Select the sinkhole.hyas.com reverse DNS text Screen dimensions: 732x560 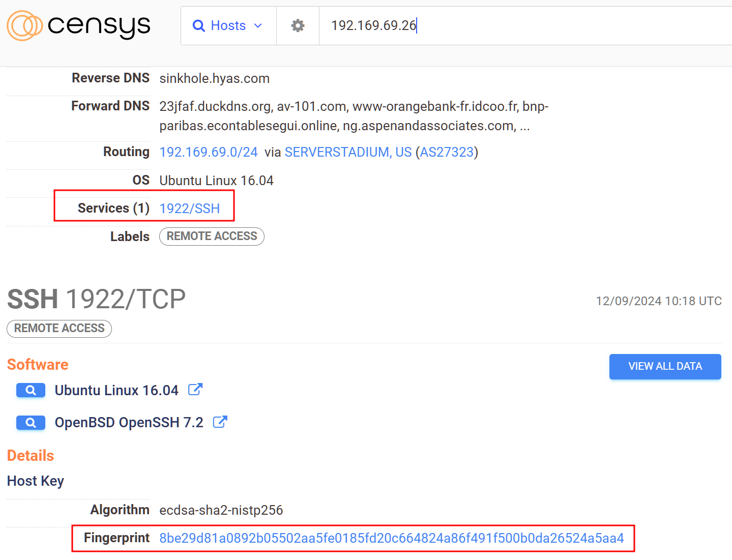click(x=215, y=78)
